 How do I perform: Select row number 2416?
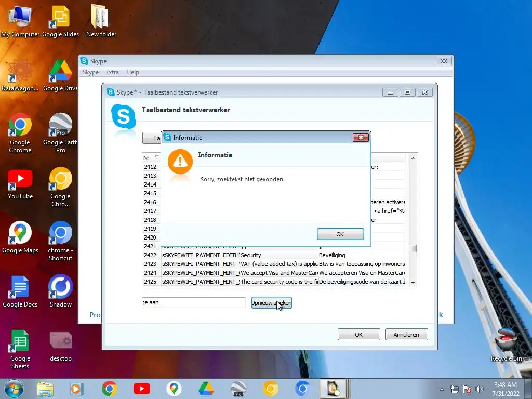151,202
